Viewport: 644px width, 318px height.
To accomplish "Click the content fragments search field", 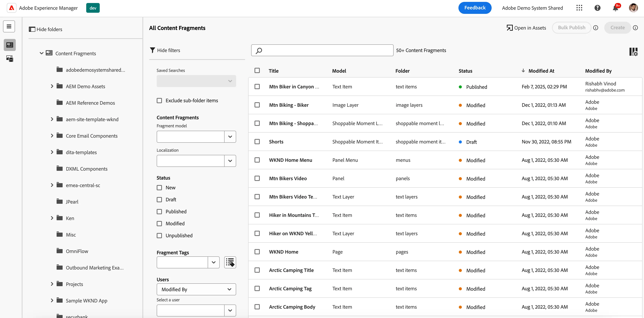I will 322,50.
